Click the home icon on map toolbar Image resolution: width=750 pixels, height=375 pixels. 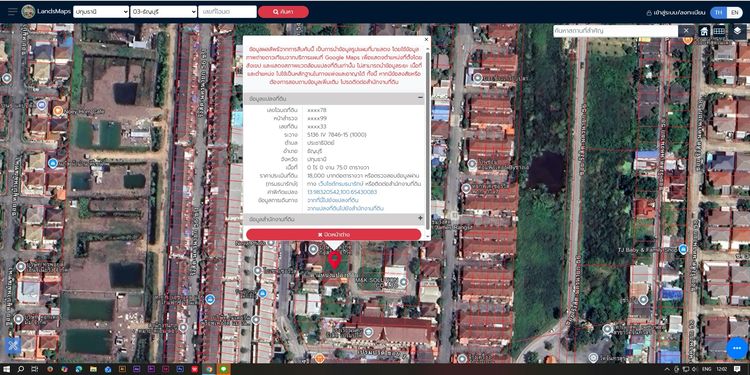tap(704, 31)
